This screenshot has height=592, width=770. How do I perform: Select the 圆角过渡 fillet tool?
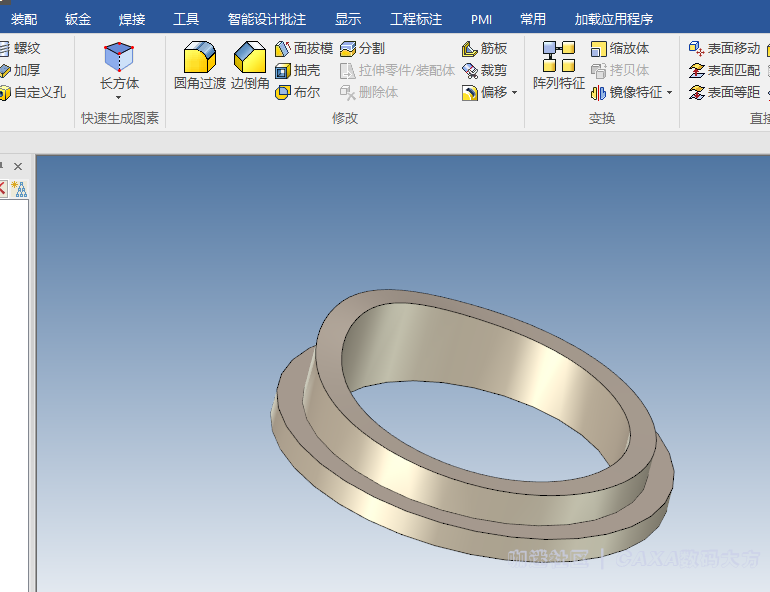(x=200, y=66)
